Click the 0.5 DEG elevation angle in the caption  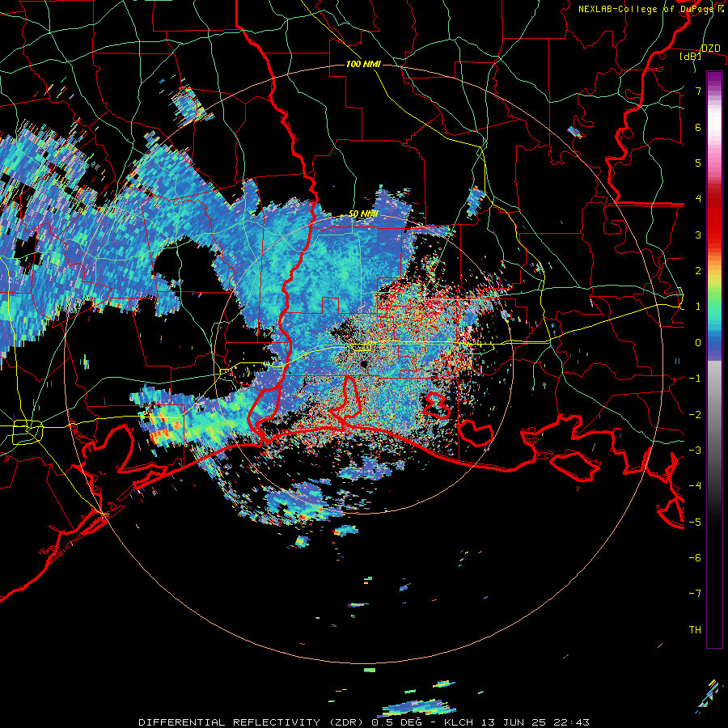pyautogui.click(x=396, y=722)
